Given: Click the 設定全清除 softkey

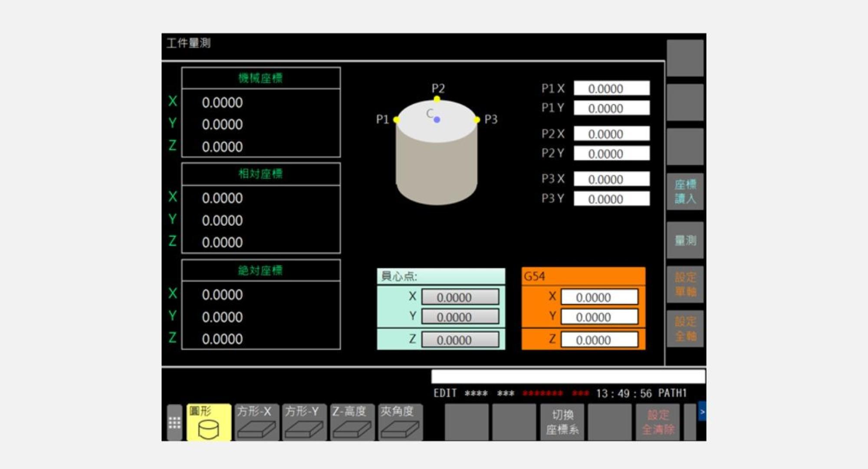Looking at the screenshot, I should 658,422.
